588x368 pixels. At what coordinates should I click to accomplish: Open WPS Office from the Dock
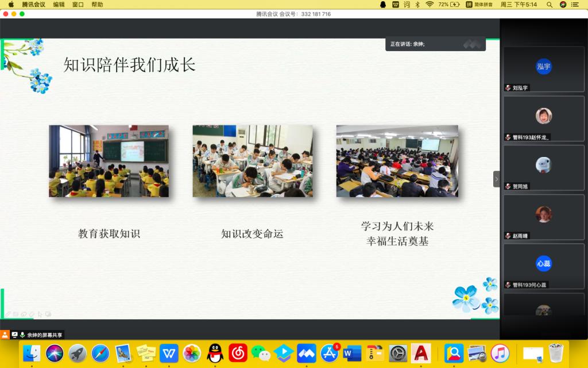169,352
